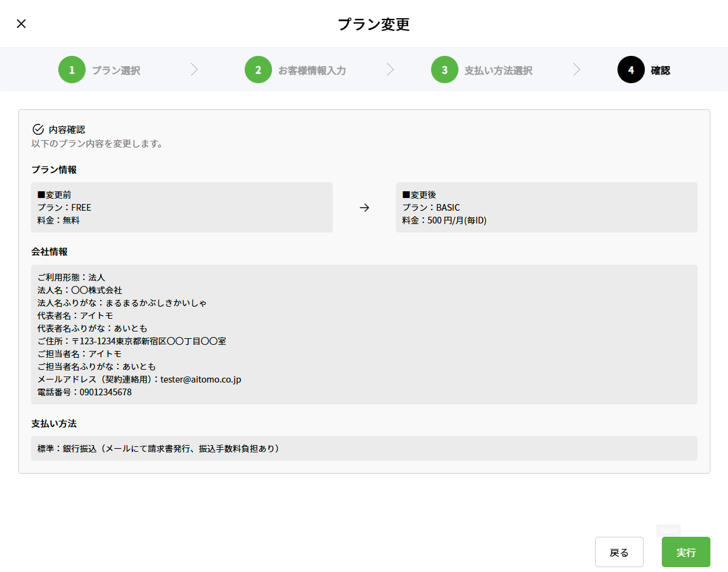
Task: Click the green step 3 circle
Action: point(444,70)
